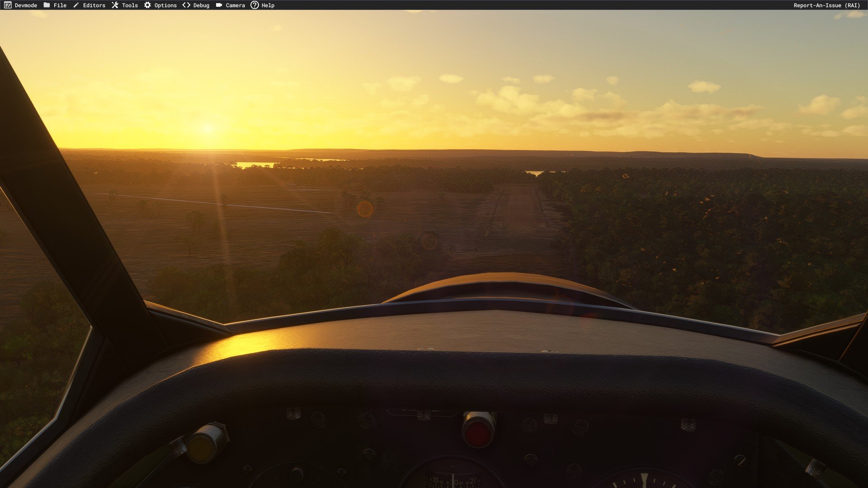Open the Help menu label
The width and height of the screenshot is (868, 488).
[x=268, y=5]
